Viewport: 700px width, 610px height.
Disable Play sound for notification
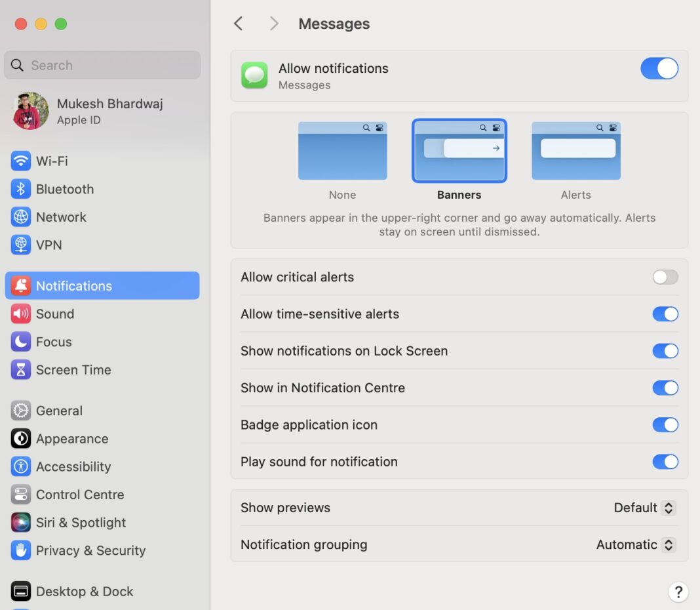[665, 462]
